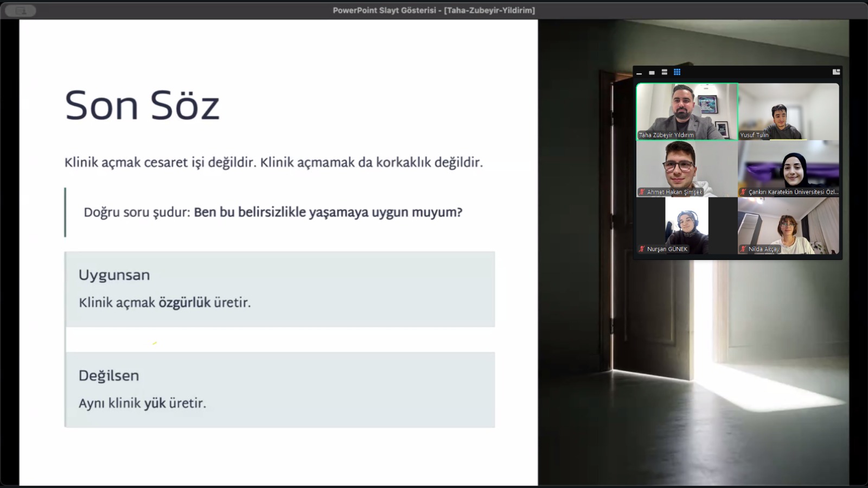
Task: Click Çankırı Karatekin Üniversitesi muted mic icon
Action: tap(743, 192)
